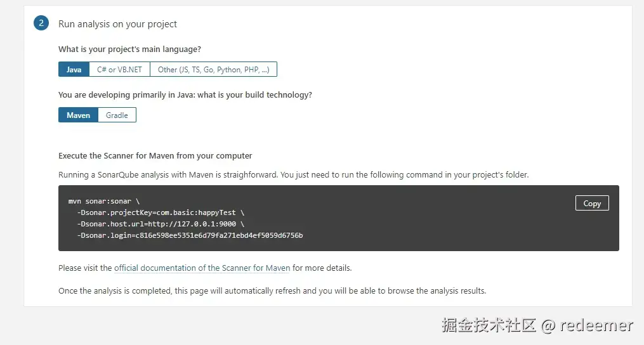Click the 'Please visit the' sentence start
The width and height of the screenshot is (644, 345).
click(x=85, y=268)
